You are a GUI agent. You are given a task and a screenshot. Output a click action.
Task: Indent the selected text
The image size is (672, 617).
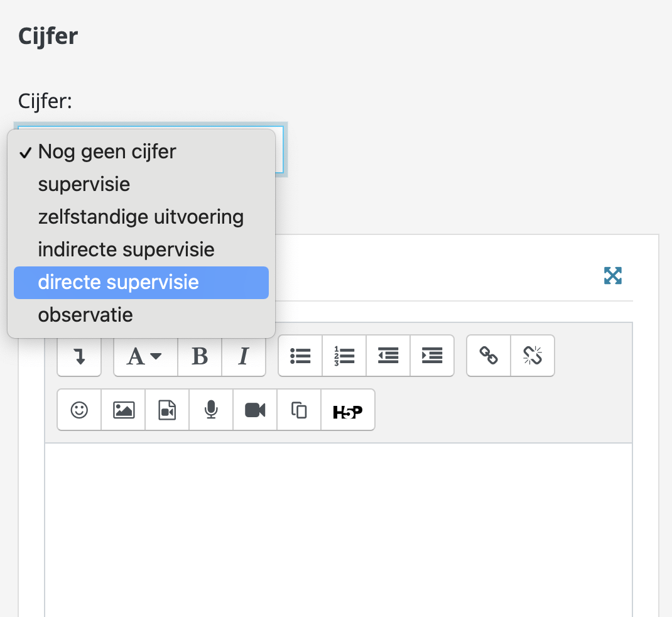(432, 356)
